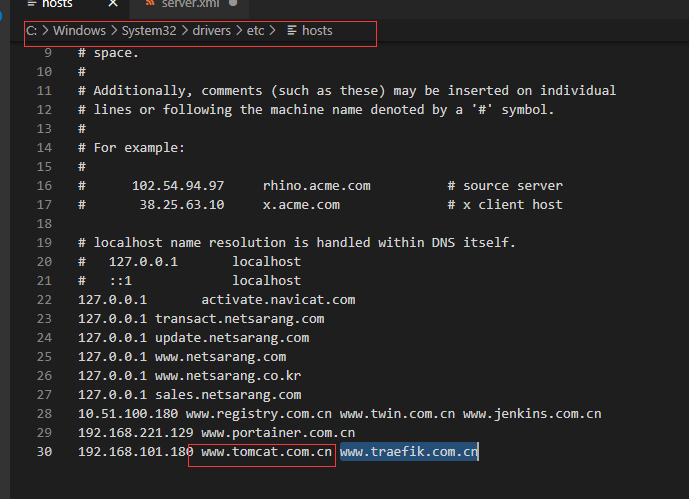Click www.netsarang.com entry

coord(221,357)
